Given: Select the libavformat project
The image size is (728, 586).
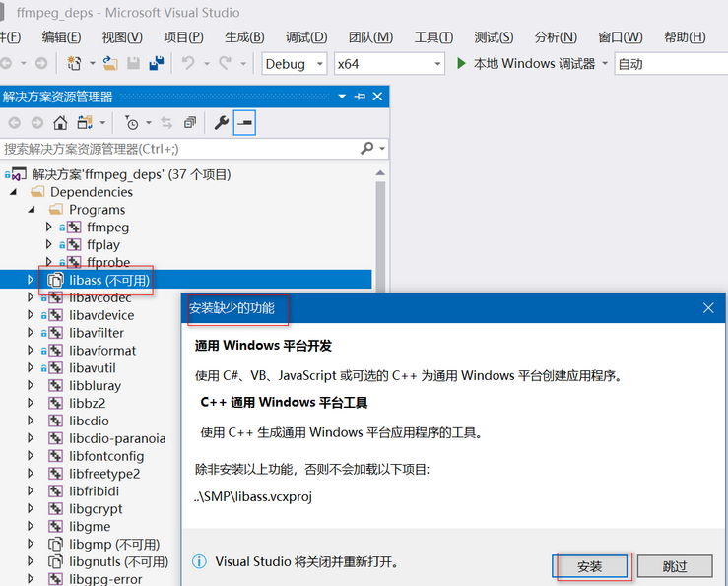Looking at the screenshot, I should pyautogui.click(x=102, y=350).
